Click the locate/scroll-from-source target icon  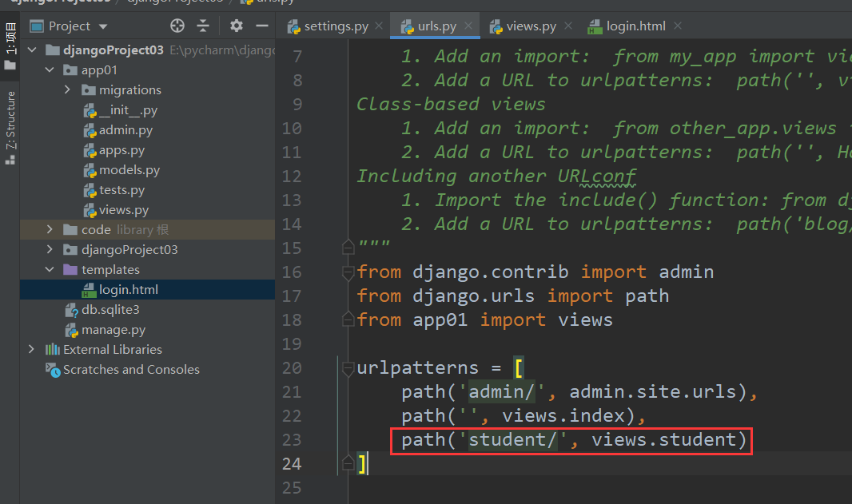[x=177, y=26]
